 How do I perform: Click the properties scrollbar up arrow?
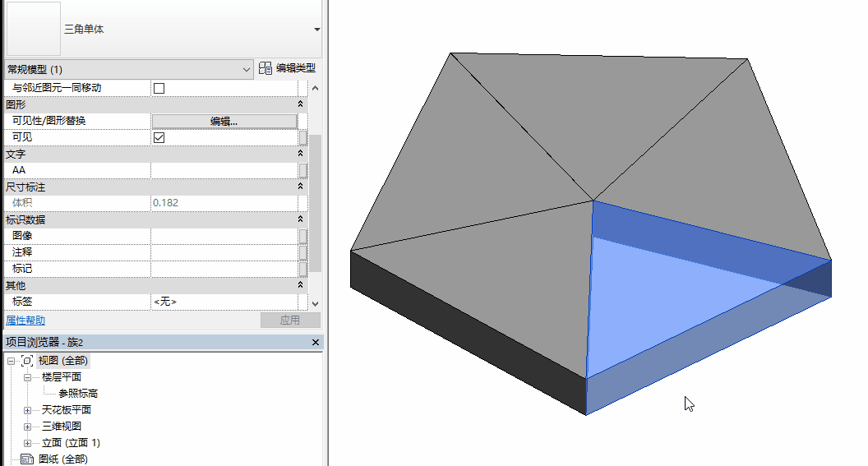tap(315, 88)
